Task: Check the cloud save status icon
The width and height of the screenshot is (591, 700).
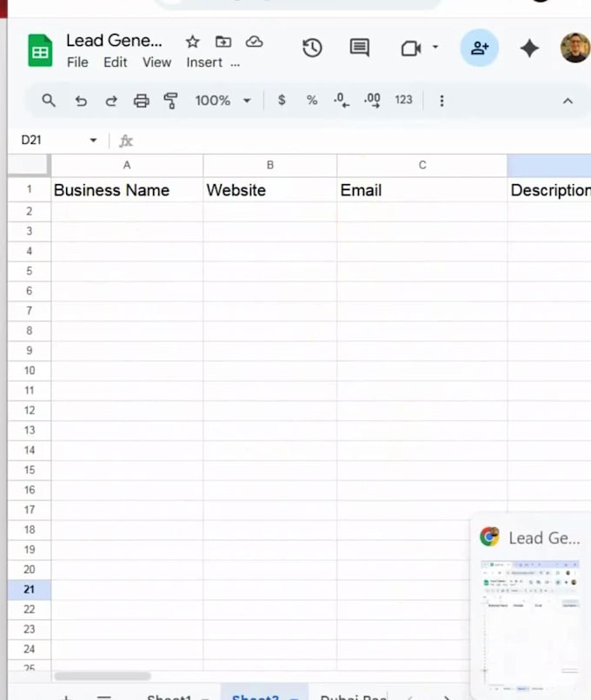Action: 254,42
